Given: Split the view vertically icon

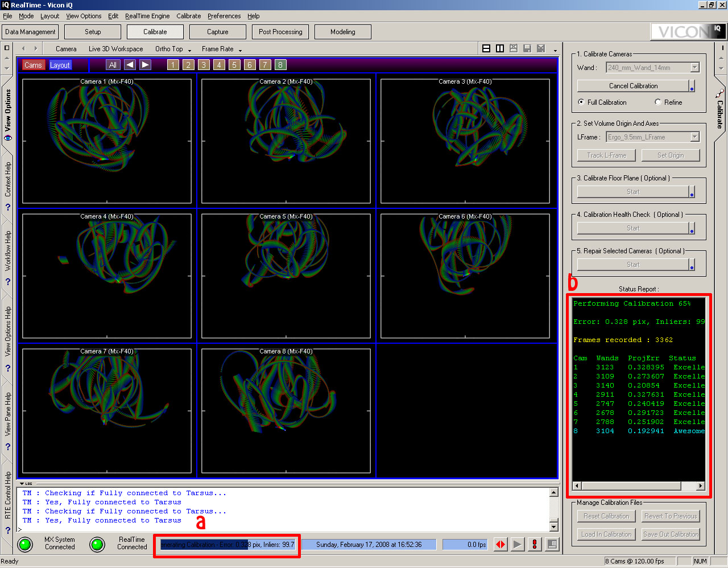Looking at the screenshot, I should pos(500,49).
